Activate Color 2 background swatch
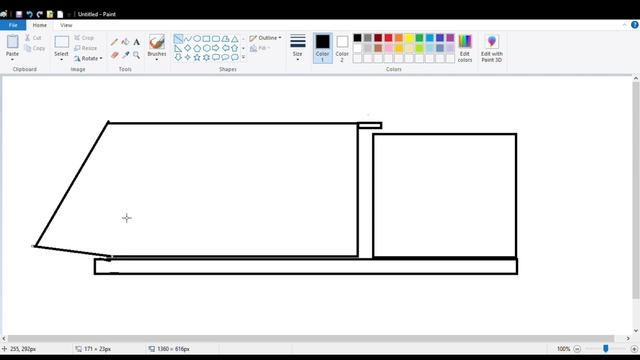Screen dimensions: 640x360 (342, 48)
